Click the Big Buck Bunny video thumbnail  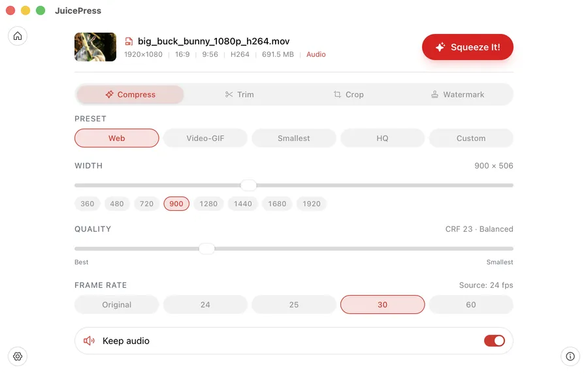(95, 47)
